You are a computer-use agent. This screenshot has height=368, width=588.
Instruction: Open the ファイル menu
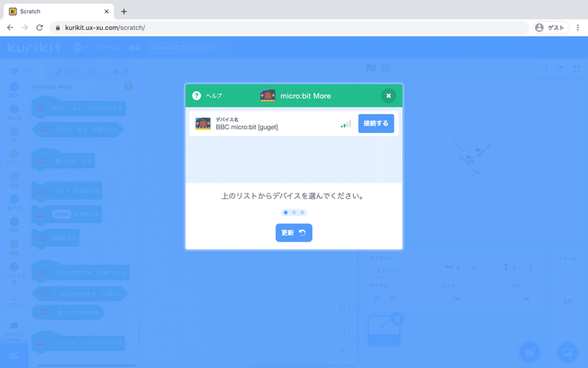pyautogui.click(x=107, y=48)
